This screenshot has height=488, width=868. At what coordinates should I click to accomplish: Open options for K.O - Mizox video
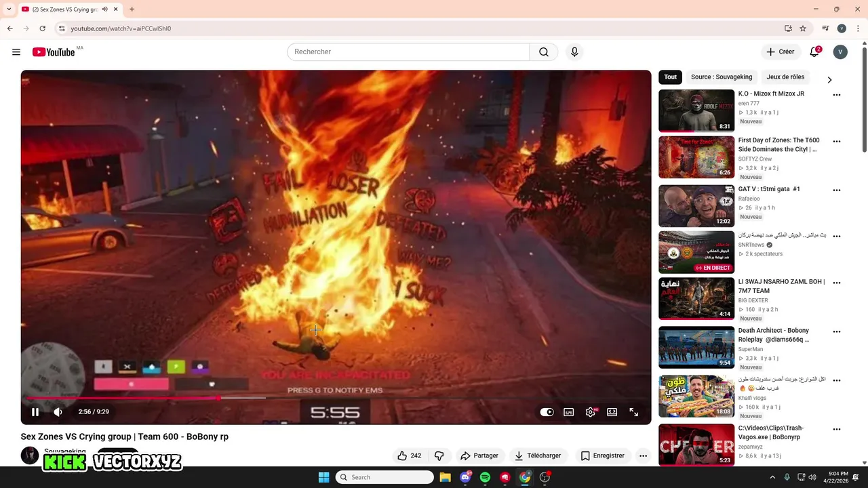click(x=837, y=95)
